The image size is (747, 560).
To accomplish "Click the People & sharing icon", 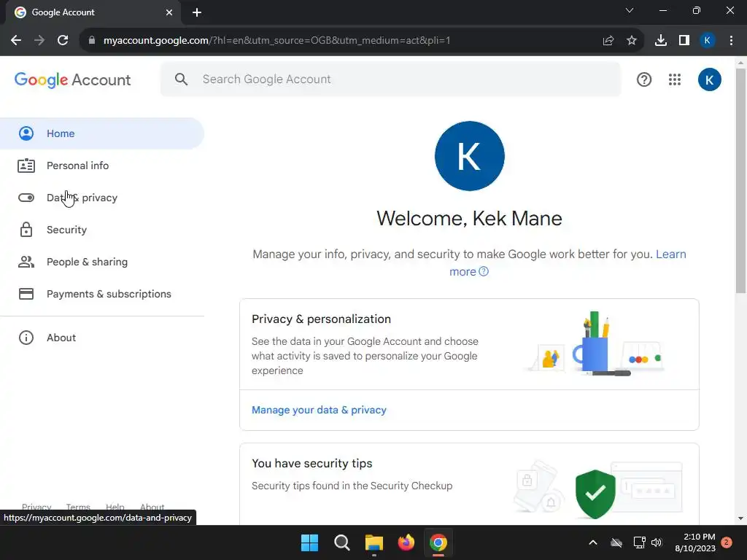I will [x=26, y=262].
